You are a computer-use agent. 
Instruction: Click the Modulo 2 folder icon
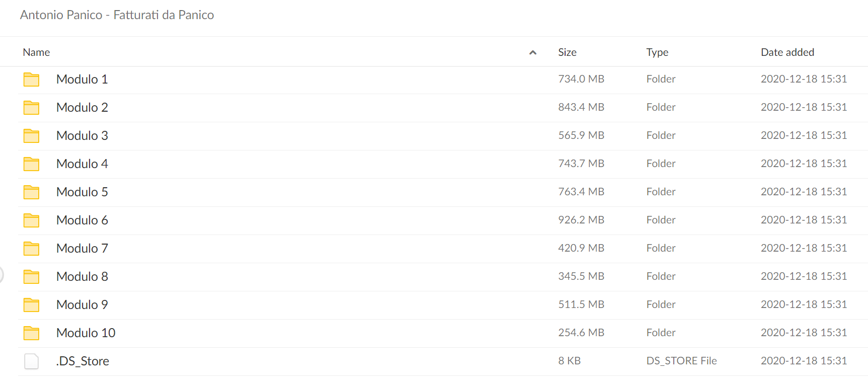(x=31, y=108)
